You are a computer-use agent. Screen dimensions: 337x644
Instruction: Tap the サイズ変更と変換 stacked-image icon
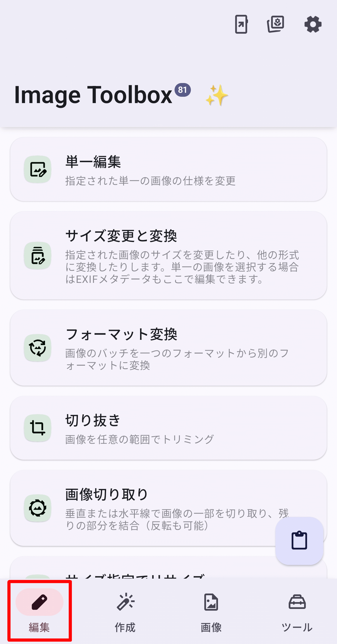pyautogui.click(x=38, y=255)
